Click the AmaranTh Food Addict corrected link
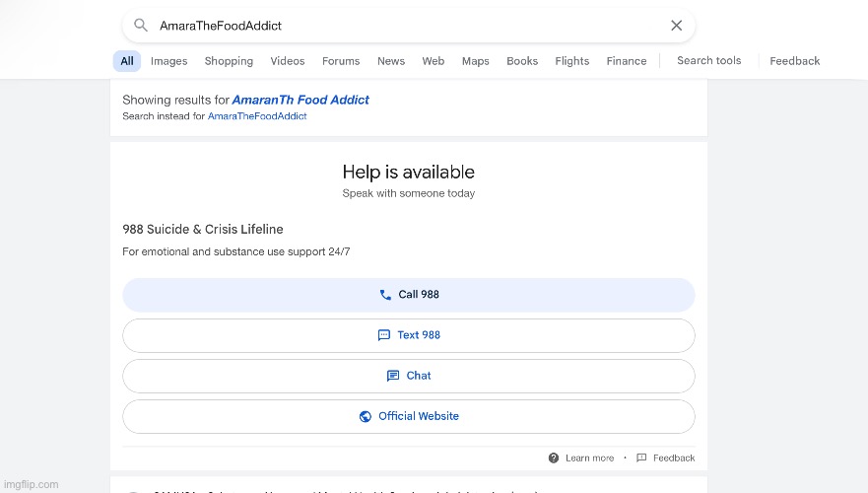The image size is (868, 493). pos(300,100)
